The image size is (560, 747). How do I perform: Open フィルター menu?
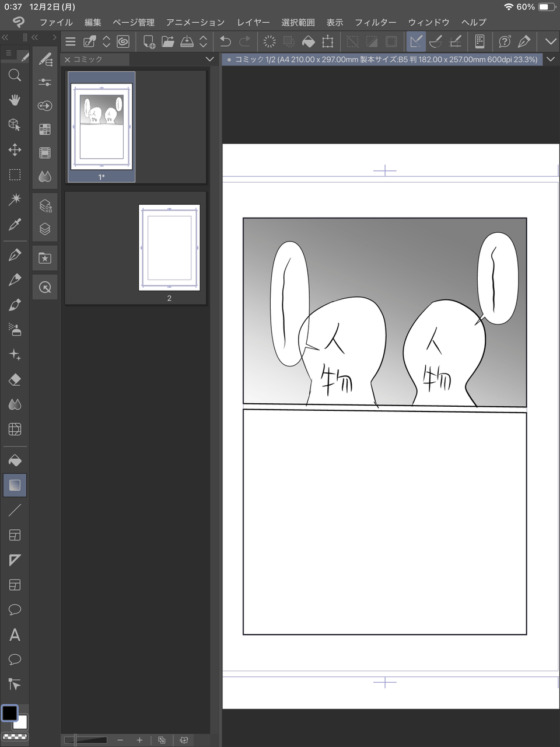376,22
